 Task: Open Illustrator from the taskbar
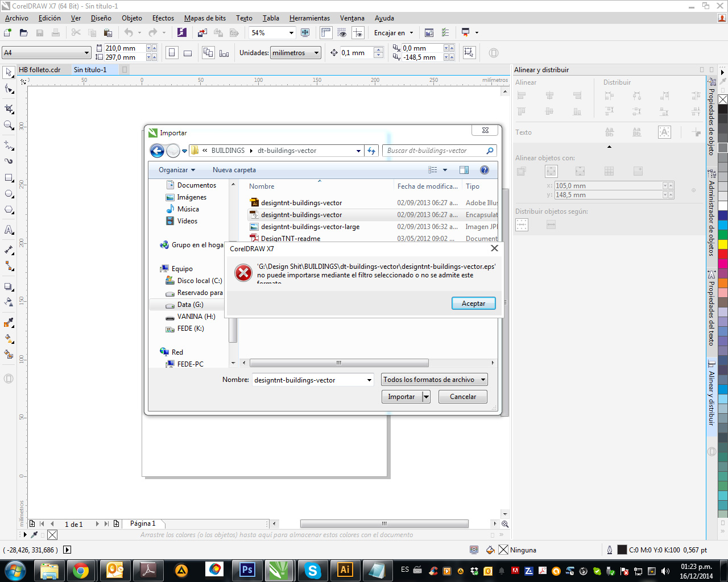point(345,570)
